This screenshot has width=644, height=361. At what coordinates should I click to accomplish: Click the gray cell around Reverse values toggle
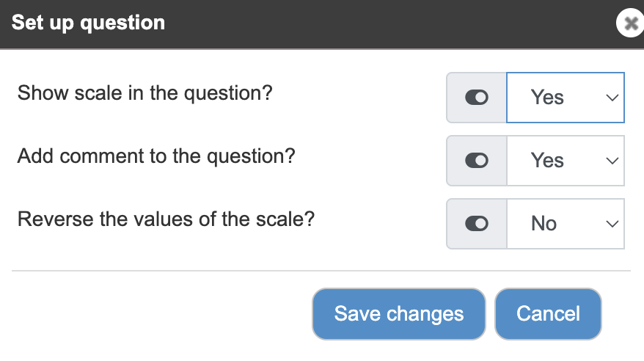click(x=477, y=224)
